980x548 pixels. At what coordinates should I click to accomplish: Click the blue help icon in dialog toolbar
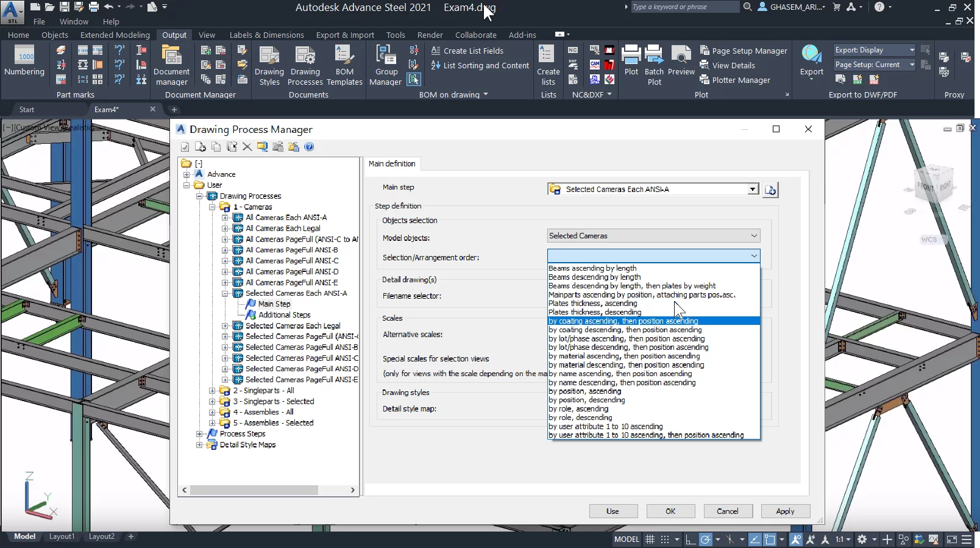(309, 147)
